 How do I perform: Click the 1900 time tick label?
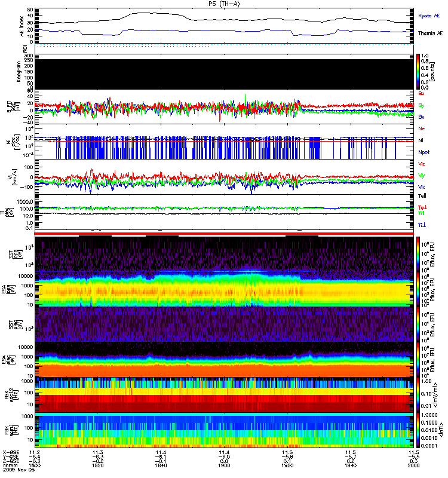point(224,465)
